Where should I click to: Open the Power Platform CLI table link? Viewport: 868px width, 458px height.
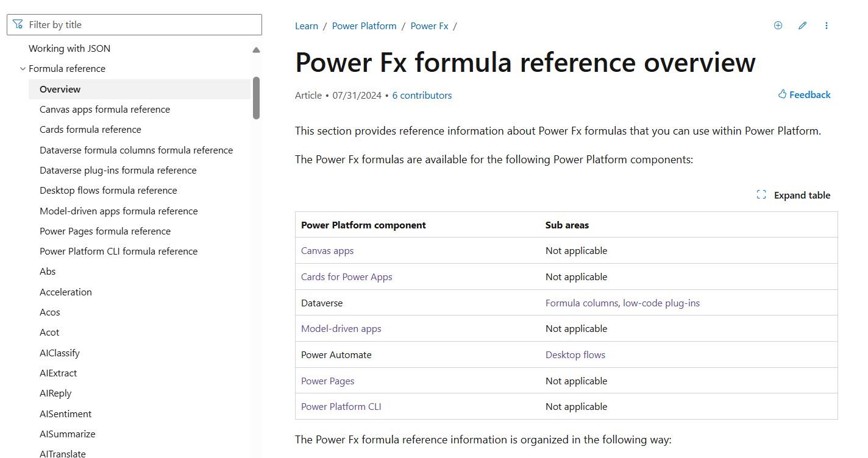(341, 406)
